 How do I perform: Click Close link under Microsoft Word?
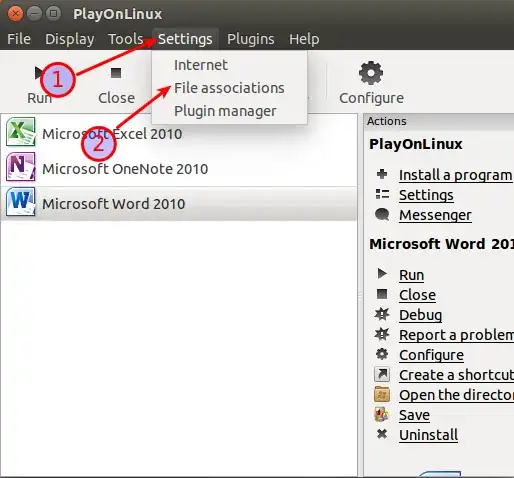pyautogui.click(x=417, y=295)
